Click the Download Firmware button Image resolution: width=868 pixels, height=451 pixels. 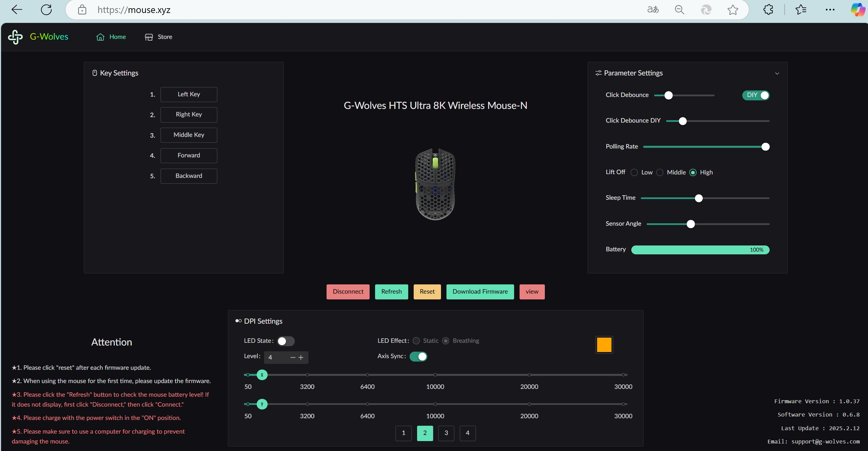[x=480, y=292]
